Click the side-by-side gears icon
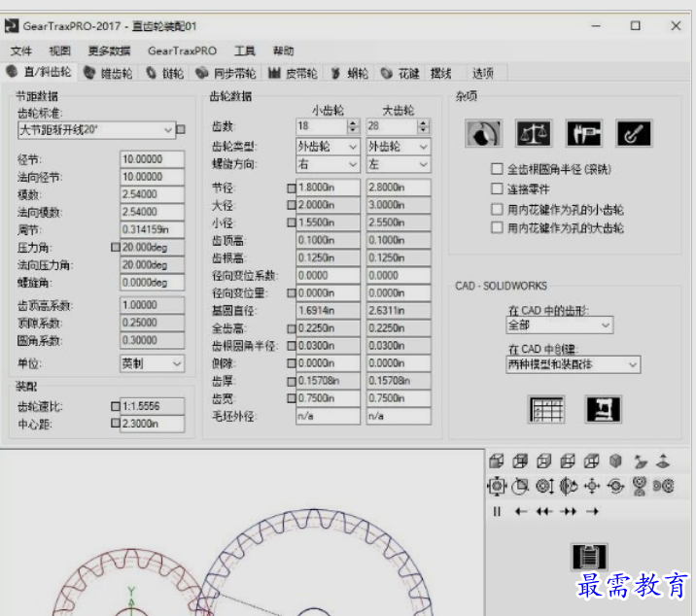This screenshot has height=616, width=696. [664, 487]
